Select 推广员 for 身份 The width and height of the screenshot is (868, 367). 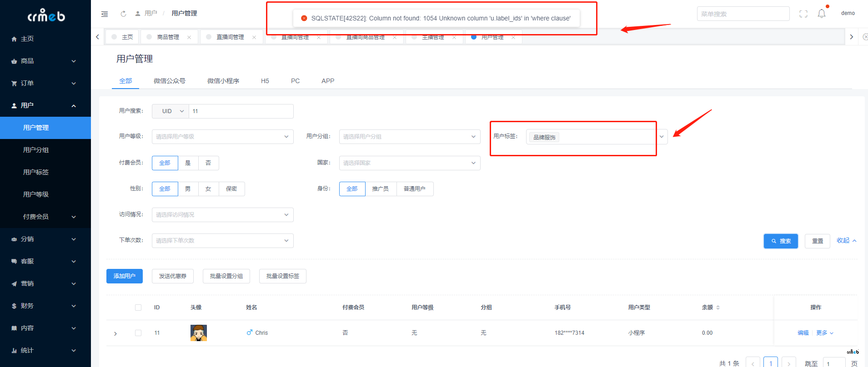coord(381,189)
